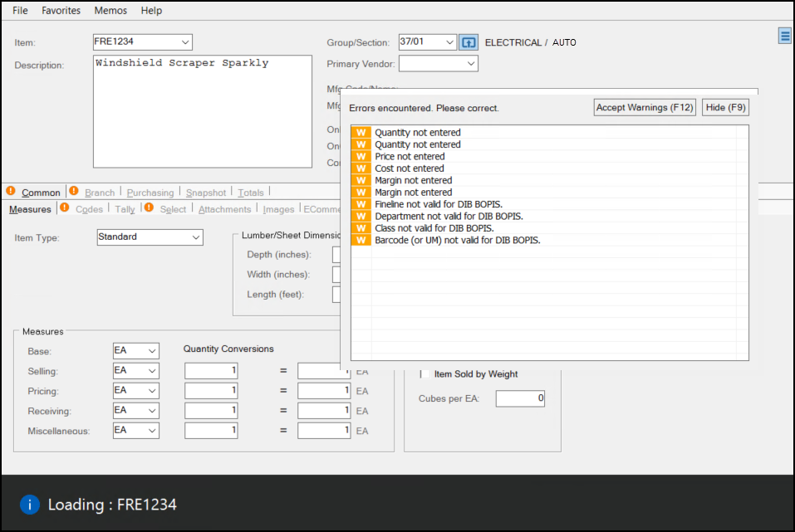The width and height of the screenshot is (795, 532).
Task: Switch to the Tally sub-tab
Action: coord(125,209)
